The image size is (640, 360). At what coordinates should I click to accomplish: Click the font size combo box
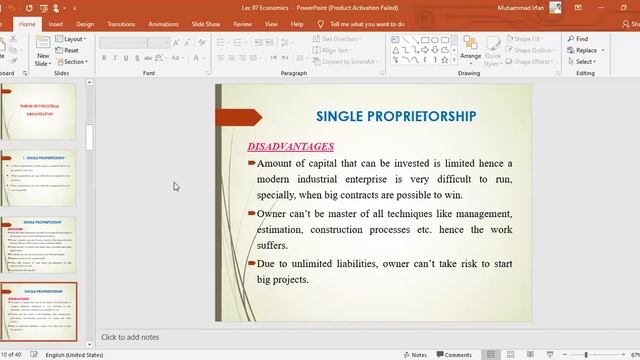(159, 42)
